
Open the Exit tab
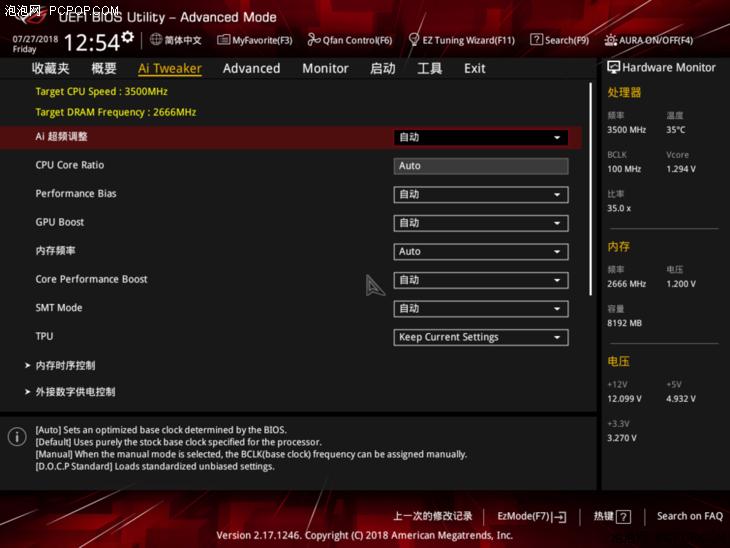click(x=474, y=68)
